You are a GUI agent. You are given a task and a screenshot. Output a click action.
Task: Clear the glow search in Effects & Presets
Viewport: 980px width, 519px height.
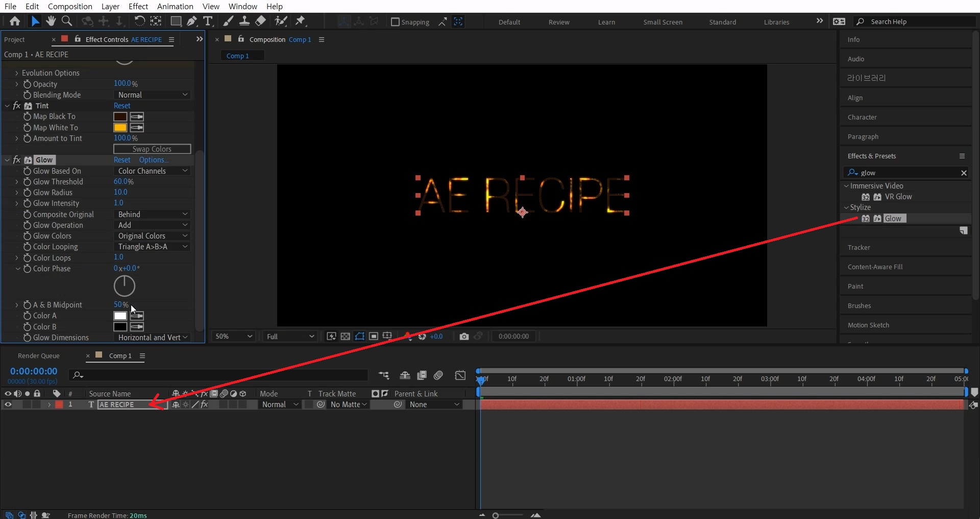[x=964, y=173]
